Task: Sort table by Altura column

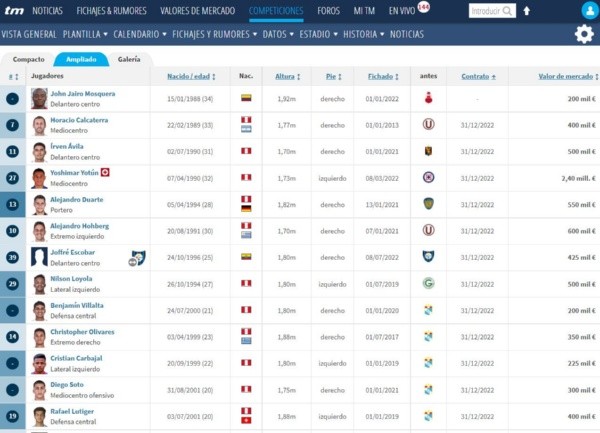Action: tap(287, 77)
